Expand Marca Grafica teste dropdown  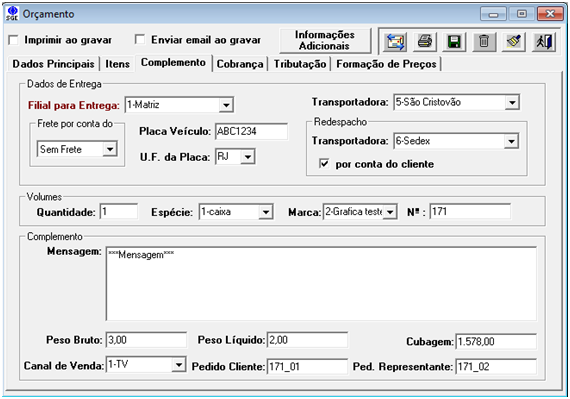click(x=390, y=212)
